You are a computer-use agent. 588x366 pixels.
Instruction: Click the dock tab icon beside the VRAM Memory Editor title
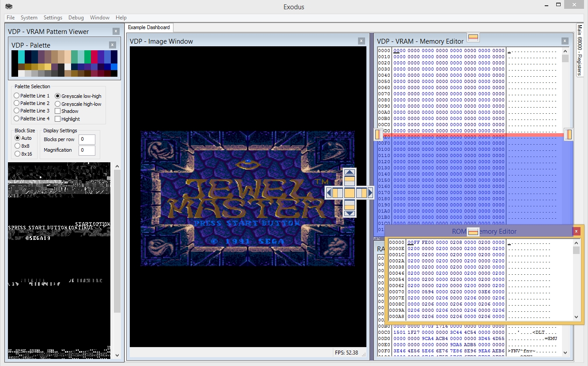tap(473, 38)
